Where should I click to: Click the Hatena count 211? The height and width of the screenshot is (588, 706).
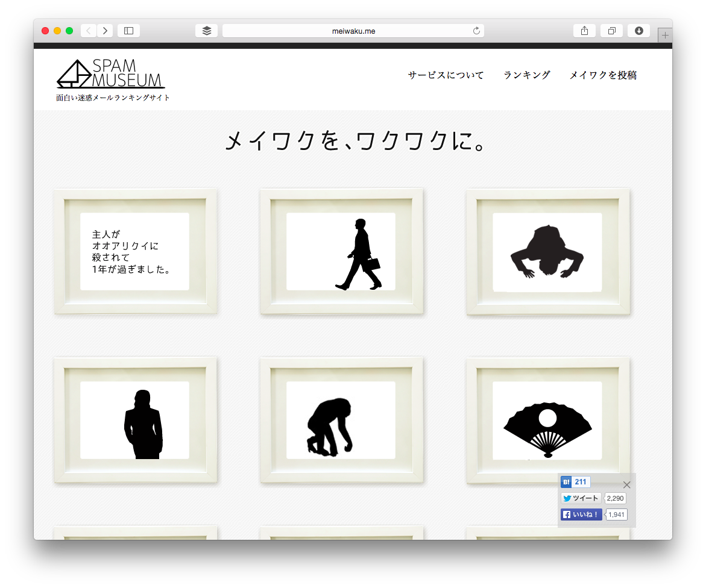581,482
